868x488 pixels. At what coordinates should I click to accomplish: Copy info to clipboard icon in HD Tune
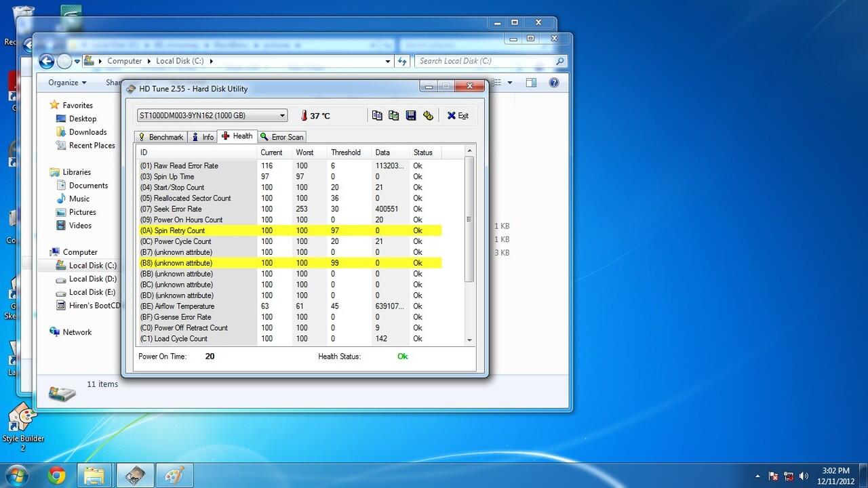pos(377,115)
